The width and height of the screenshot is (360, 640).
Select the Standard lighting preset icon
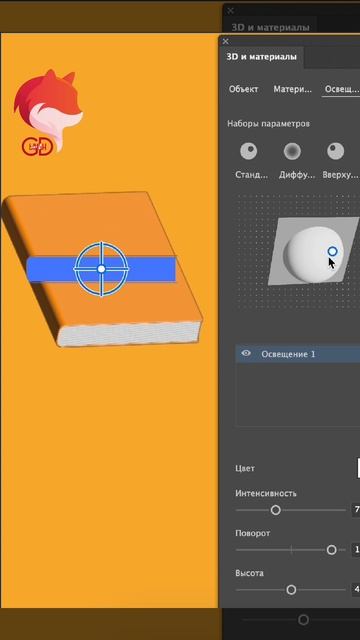(249, 151)
